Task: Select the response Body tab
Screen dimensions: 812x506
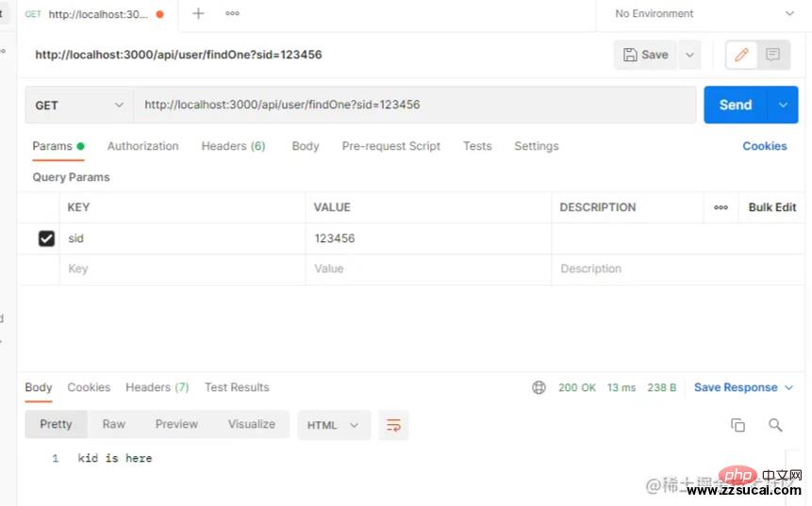Action: [39, 387]
